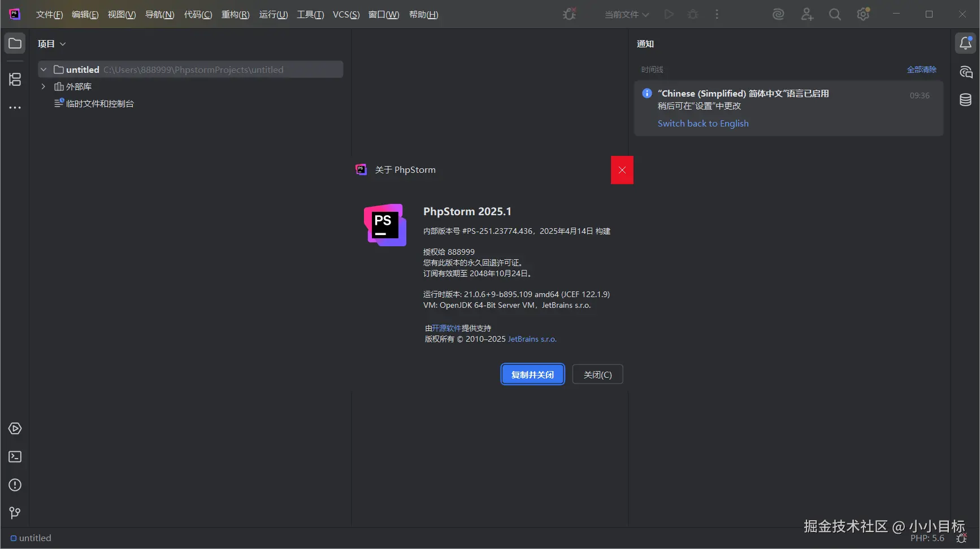This screenshot has width=980, height=549.
Task: Open the 视图(V) menu
Action: (122, 15)
